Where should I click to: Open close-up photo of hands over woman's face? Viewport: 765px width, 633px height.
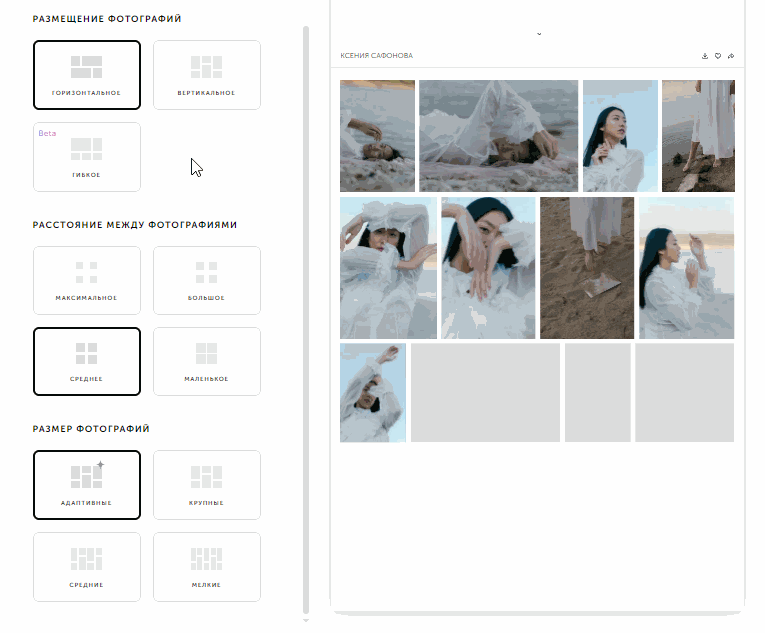(x=488, y=268)
